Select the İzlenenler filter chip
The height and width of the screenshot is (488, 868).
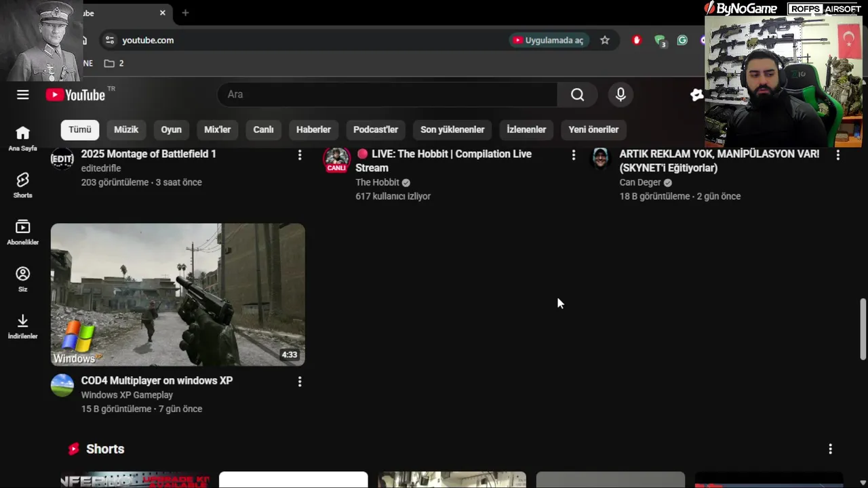pyautogui.click(x=526, y=129)
